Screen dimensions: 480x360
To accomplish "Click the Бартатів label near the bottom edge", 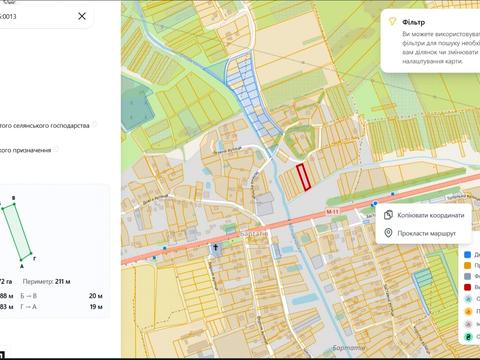I will click(x=349, y=348).
